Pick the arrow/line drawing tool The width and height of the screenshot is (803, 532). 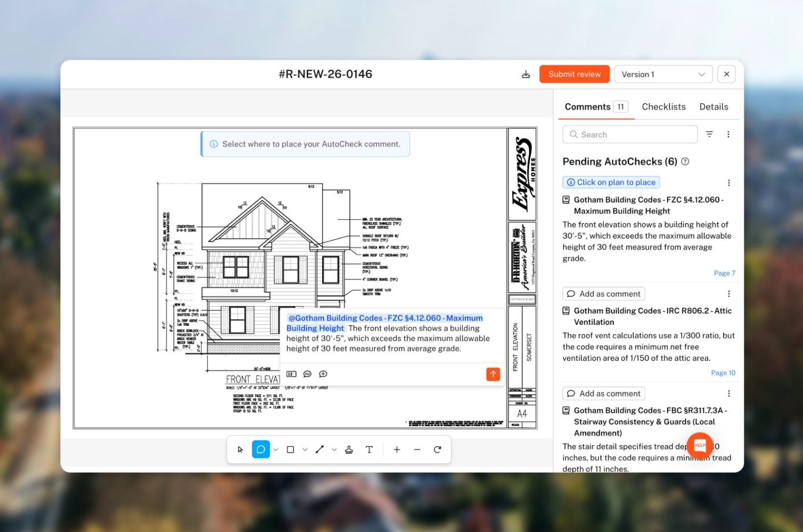point(320,449)
